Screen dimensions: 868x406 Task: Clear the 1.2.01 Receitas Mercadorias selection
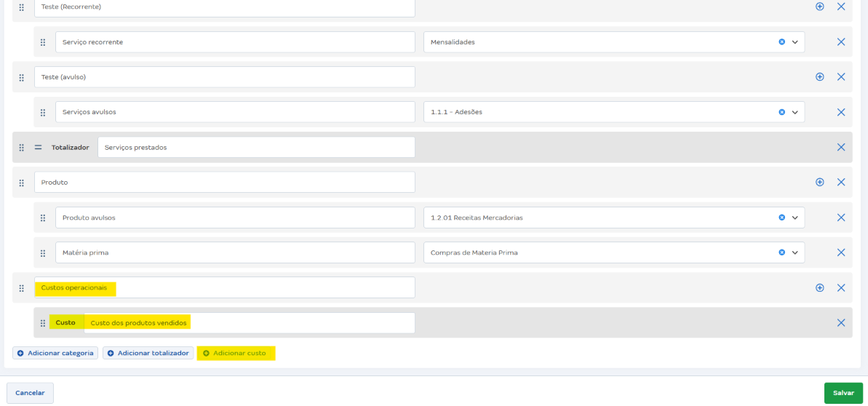(x=781, y=218)
